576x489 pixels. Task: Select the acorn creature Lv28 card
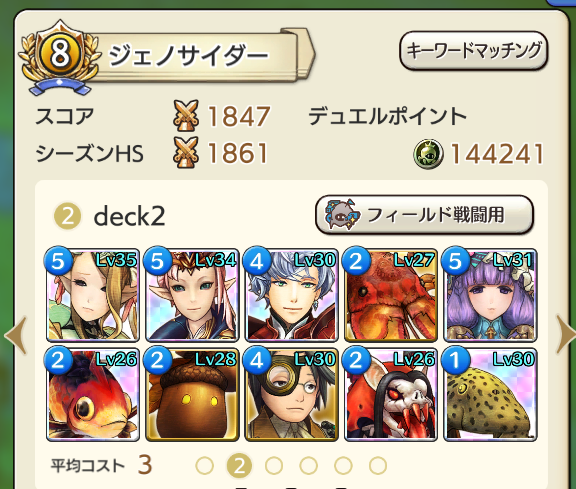192,394
